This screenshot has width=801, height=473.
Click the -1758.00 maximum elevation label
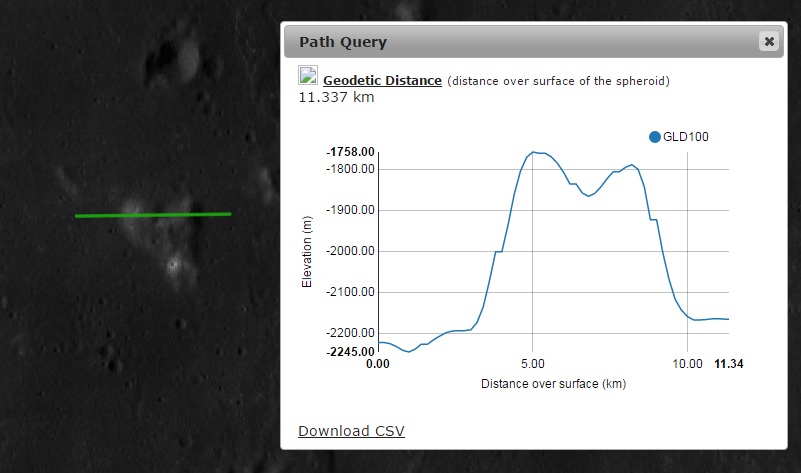tap(350, 152)
